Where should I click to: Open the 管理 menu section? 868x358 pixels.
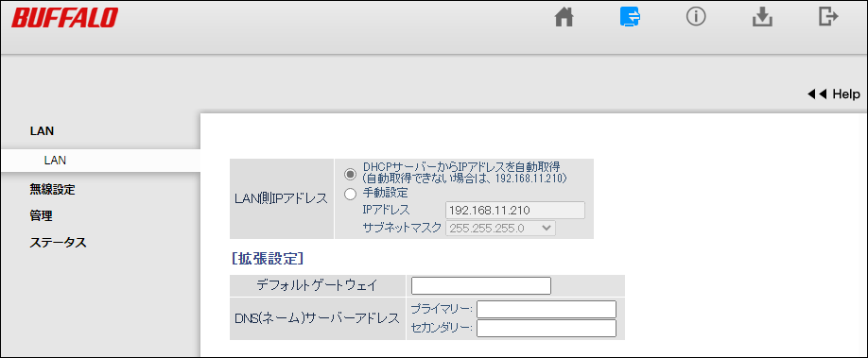point(41,215)
